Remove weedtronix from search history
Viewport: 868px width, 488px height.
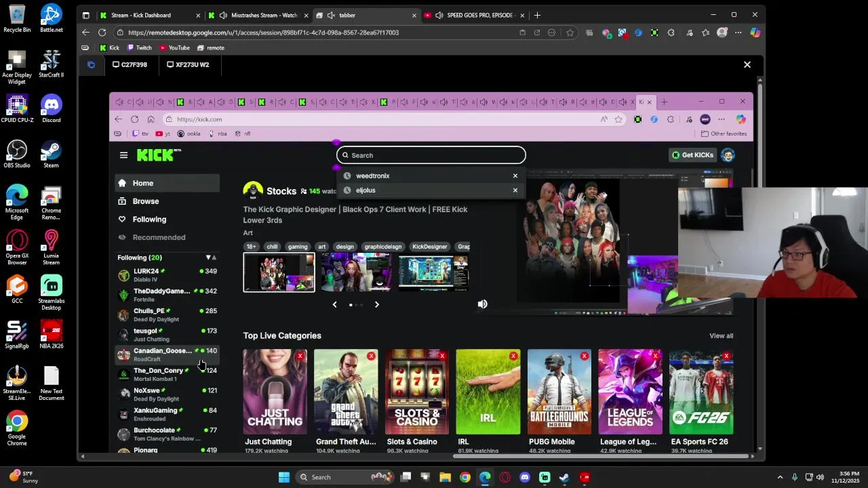(x=515, y=176)
